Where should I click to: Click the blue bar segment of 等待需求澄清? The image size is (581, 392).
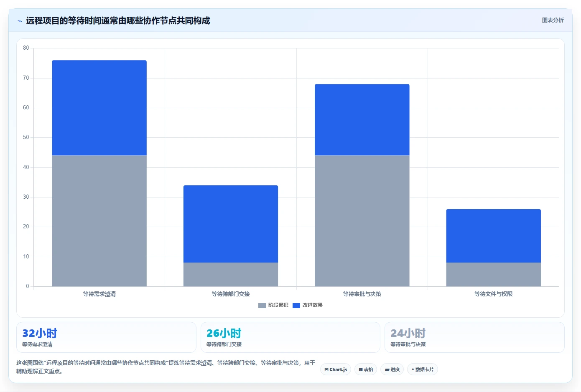coord(99,108)
